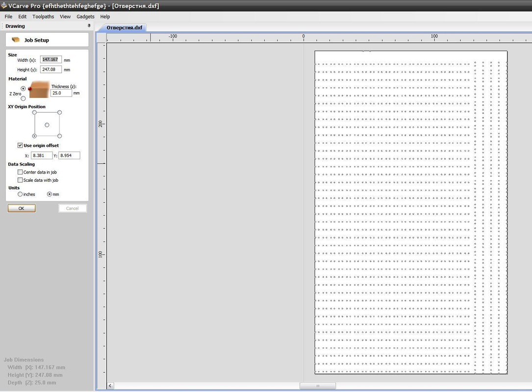Enable Scale data with job
This screenshot has width=532, height=392.
coord(20,180)
